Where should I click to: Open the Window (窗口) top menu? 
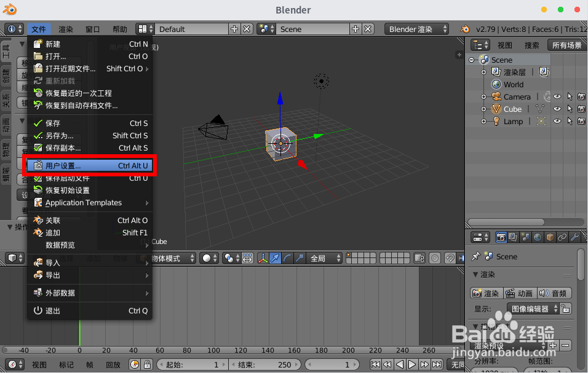coord(93,29)
